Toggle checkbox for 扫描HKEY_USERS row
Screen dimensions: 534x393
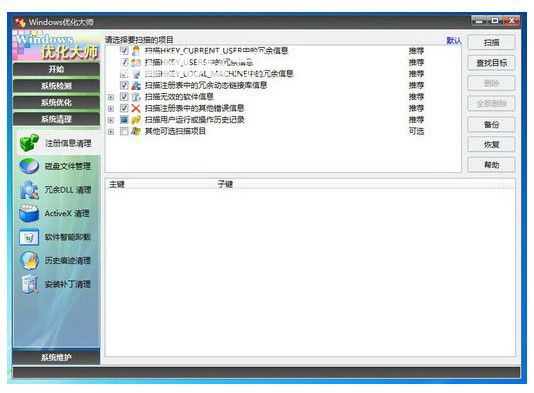(124, 62)
